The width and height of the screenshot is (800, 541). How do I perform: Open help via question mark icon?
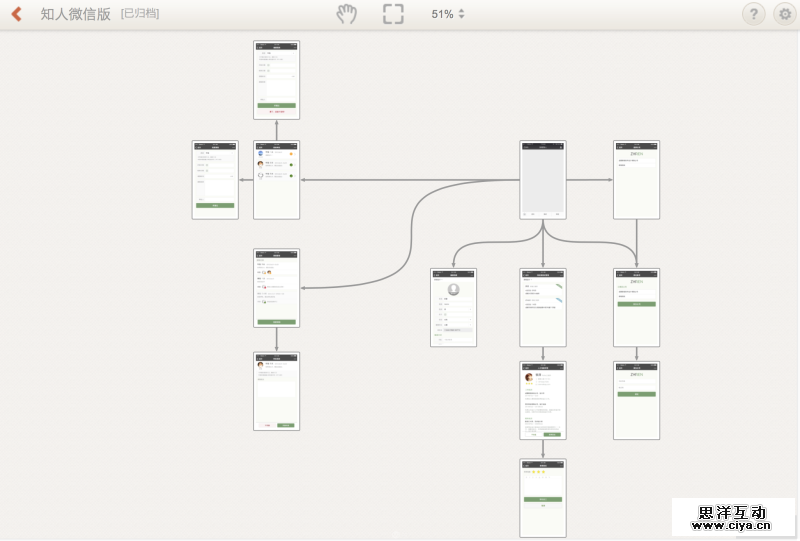click(754, 14)
